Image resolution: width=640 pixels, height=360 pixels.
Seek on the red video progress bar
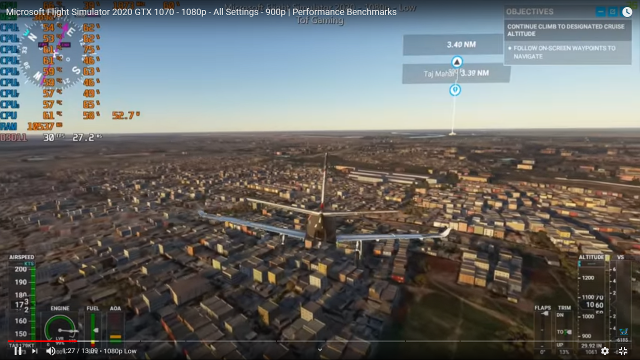(x=42, y=341)
